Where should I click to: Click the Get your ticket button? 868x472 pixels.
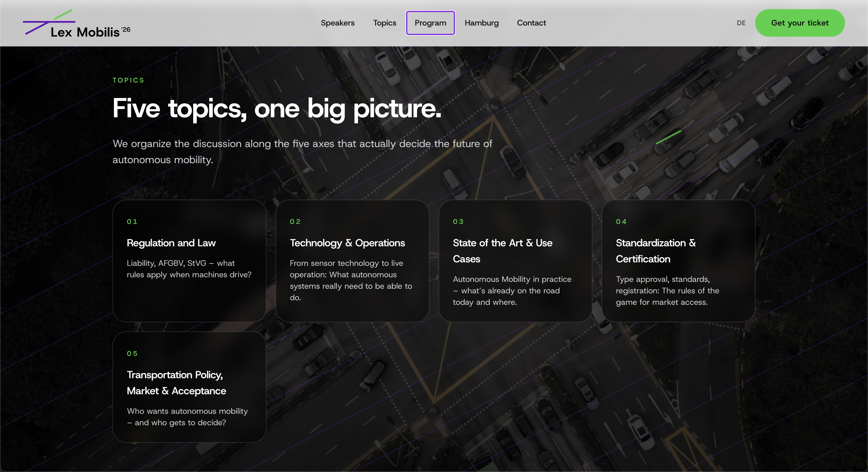[800, 23]
